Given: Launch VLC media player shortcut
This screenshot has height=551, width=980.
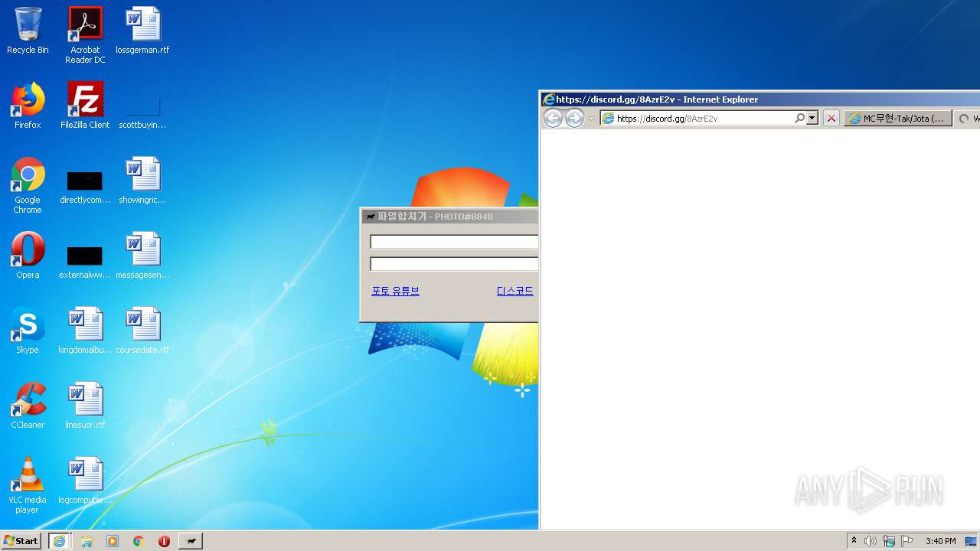Looking at the screenshot, I should pos(28,485).
